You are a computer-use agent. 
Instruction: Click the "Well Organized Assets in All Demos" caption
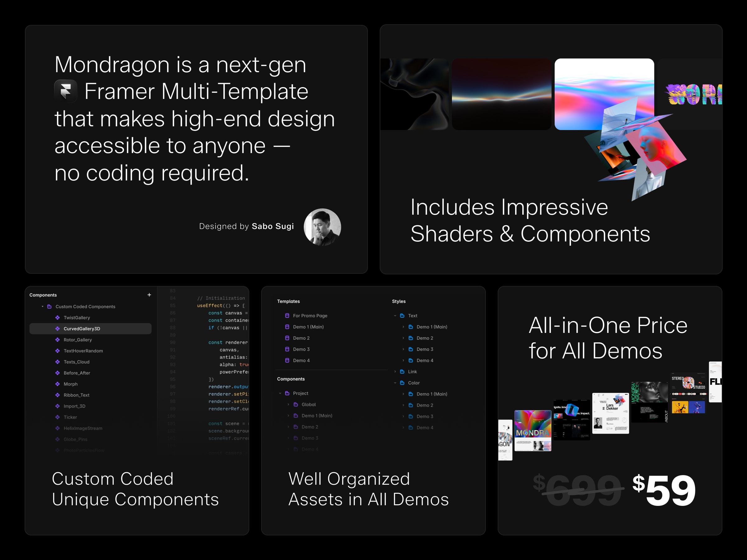click(369, 489)
